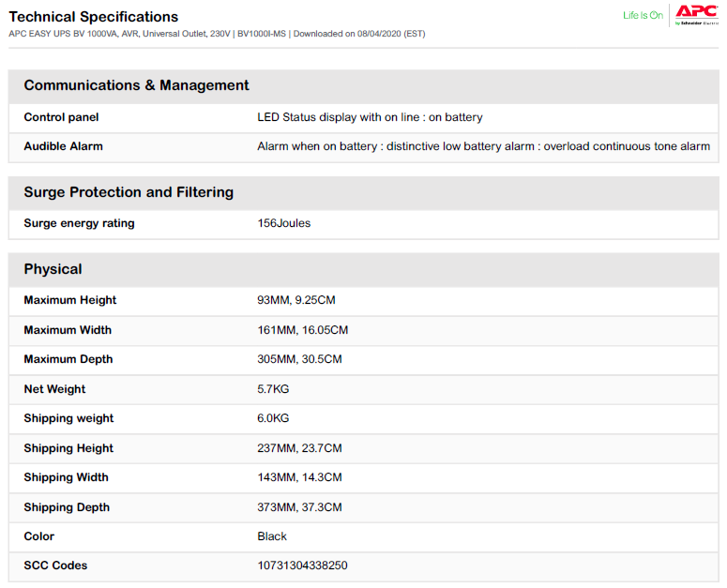Select the Net Weight 5.7KG value

[x=273, y=389]
